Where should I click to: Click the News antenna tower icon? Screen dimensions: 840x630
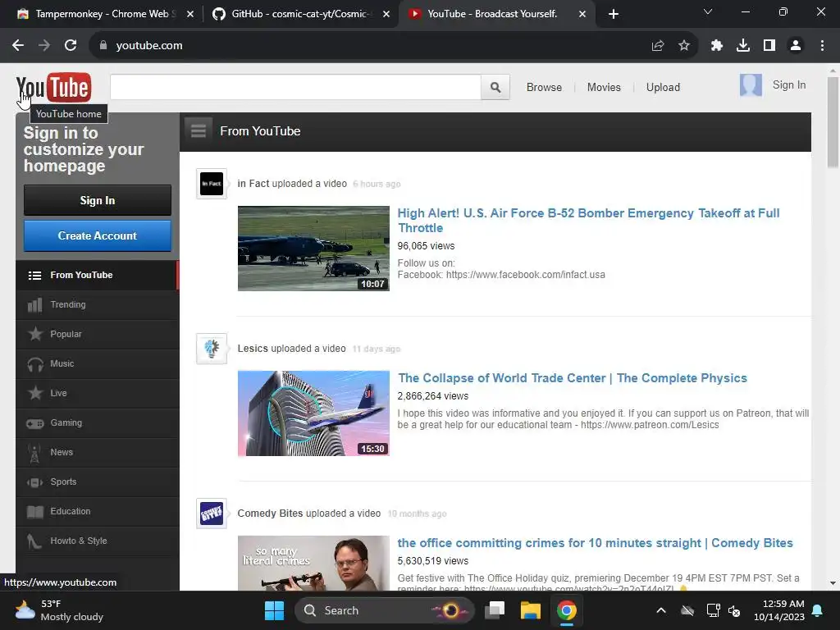34,453
